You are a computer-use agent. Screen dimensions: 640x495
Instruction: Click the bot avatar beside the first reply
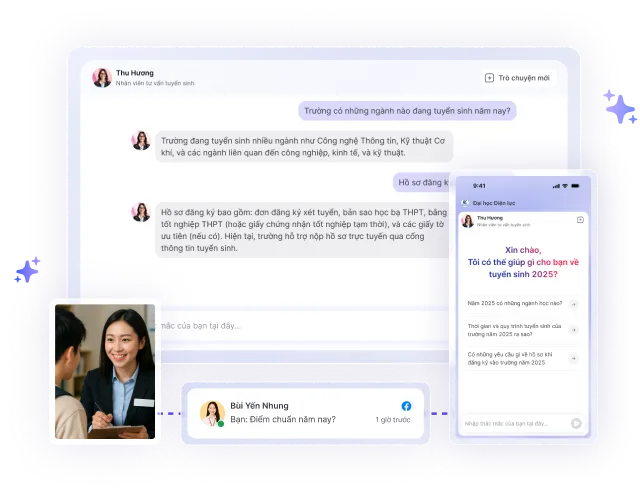[x=141, y=140]
